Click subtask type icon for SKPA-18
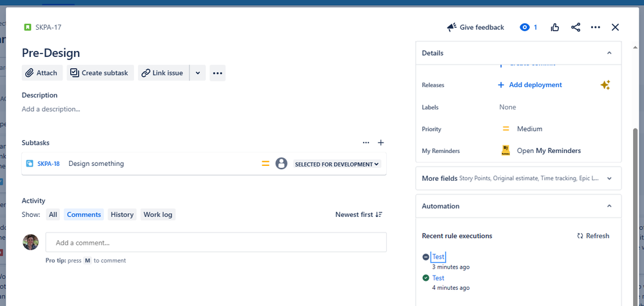Screen dimensions: 644x306 pyautogui.click(x=30, y=164)
